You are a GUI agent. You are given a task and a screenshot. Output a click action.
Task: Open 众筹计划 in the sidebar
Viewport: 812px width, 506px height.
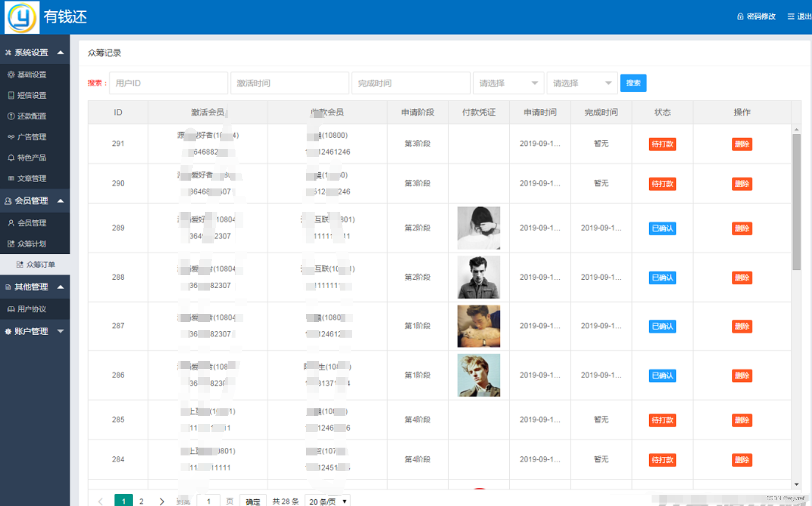(32, 244)
